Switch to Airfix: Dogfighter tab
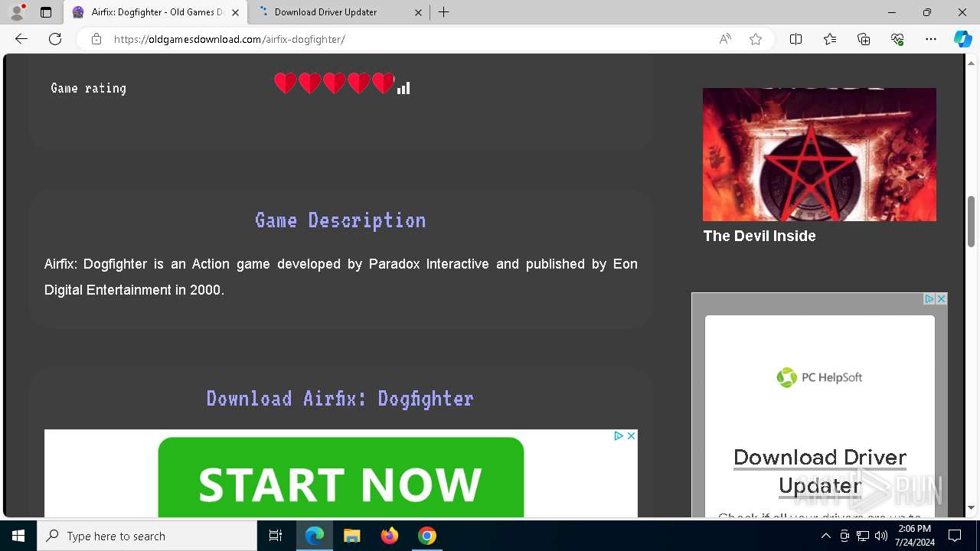This screenshot has height=551, width=980. pos(157,12)
